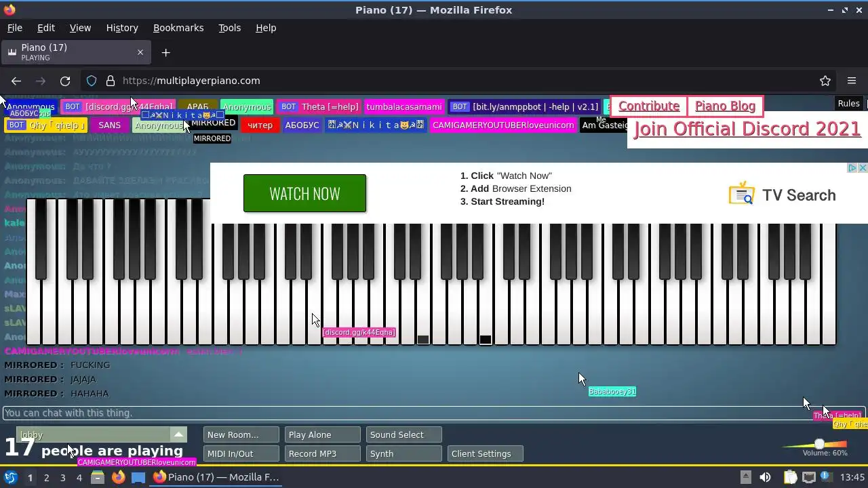The image size is (868, 488).
Task: Select the CAMIGAMERYOUTUBERloveunicorn name tag in the participant list
Action: point(503,125)
